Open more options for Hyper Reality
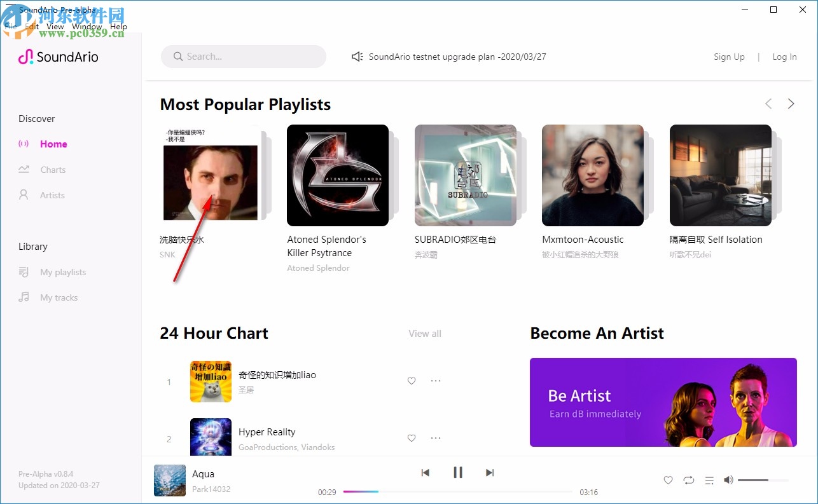Viewport: 818px width, 504px height. (436, 438)
